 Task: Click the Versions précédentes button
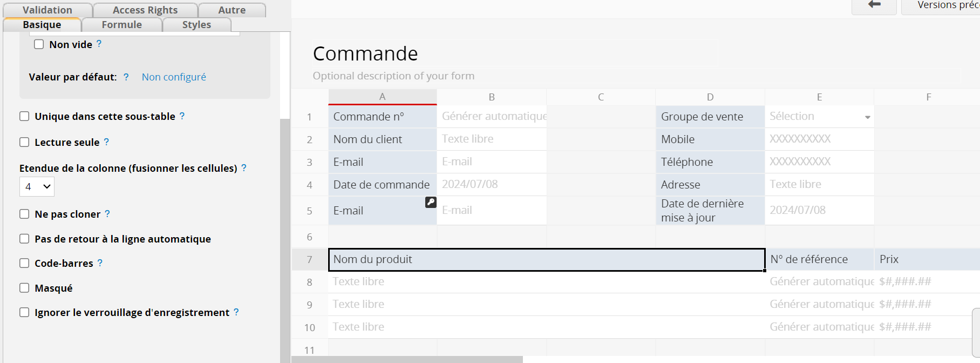point(944,5)
